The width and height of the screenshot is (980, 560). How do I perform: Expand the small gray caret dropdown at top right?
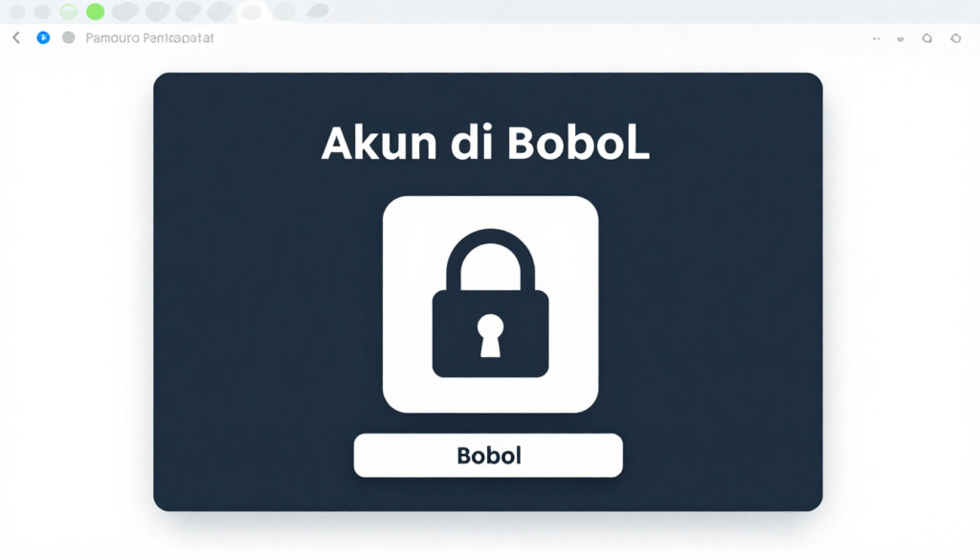tap(901, 39)
